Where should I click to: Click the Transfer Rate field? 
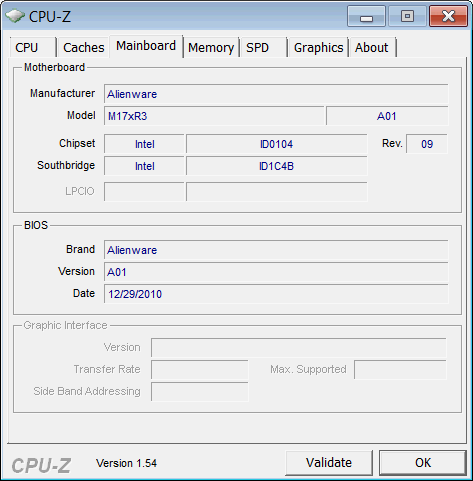coord(200,370)
